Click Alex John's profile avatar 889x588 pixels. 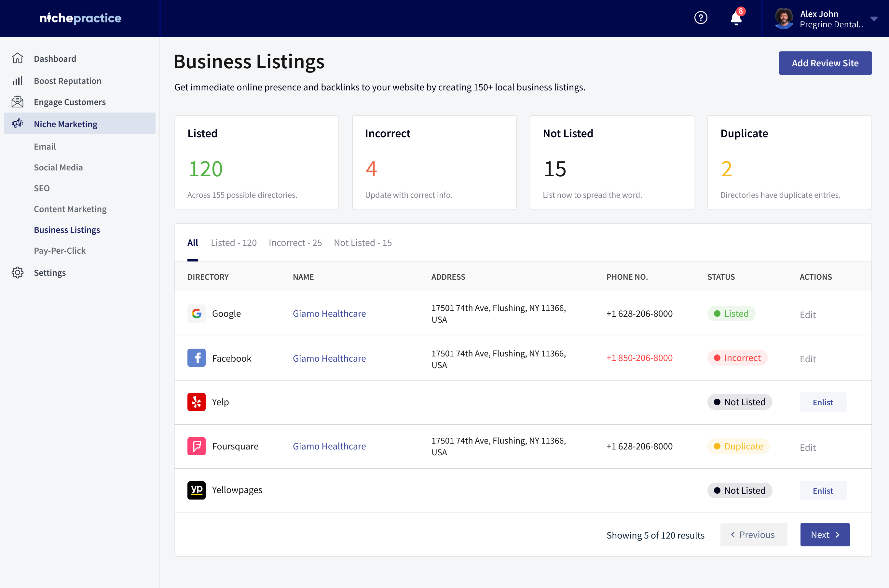(784, 18)
